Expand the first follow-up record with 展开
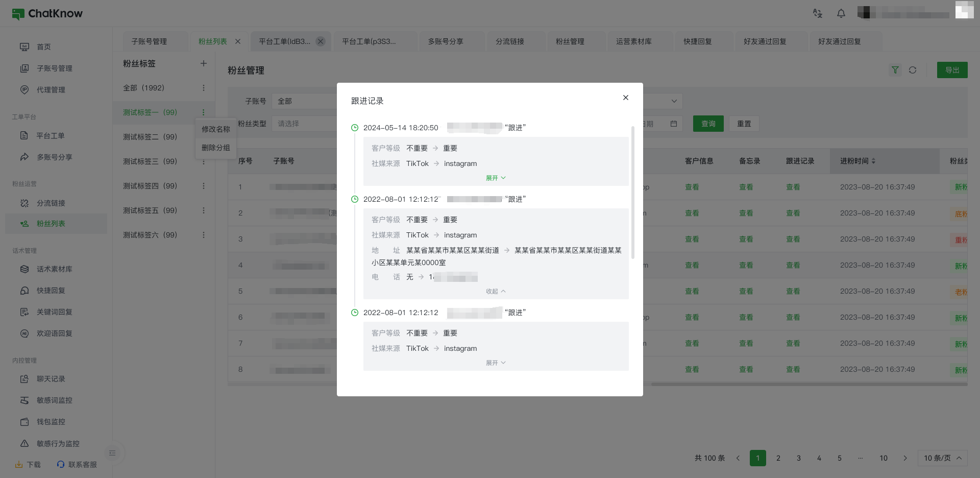 coord(495,178)
